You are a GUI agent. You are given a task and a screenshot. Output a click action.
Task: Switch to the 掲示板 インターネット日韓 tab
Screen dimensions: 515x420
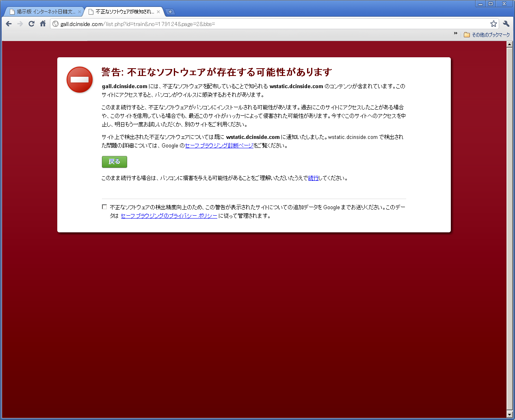45,12
